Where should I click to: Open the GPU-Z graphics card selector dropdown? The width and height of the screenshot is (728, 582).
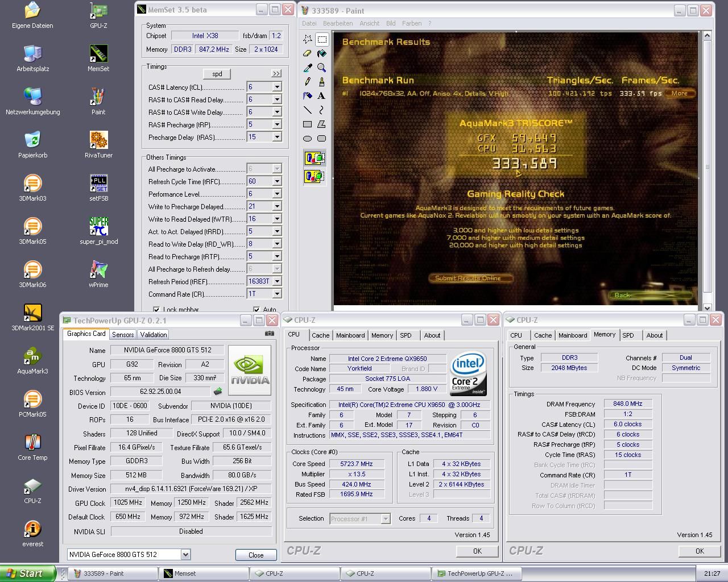coord(185,554)
